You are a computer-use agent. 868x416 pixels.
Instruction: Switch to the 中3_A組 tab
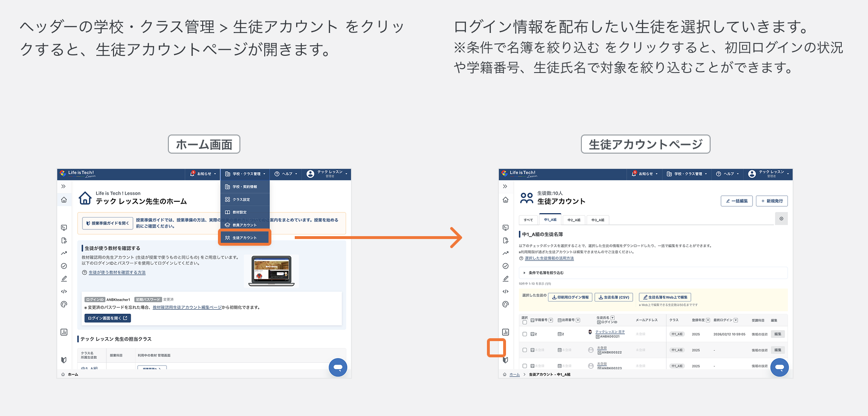(598, 220)
